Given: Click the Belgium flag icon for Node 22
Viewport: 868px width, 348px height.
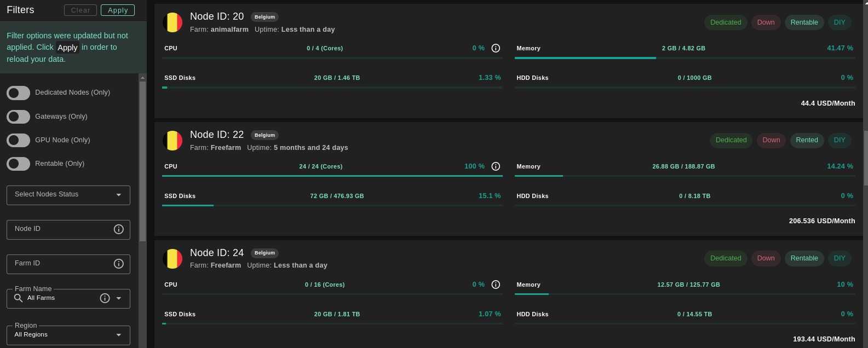Looking at the screenshot, I should (173, 141).
